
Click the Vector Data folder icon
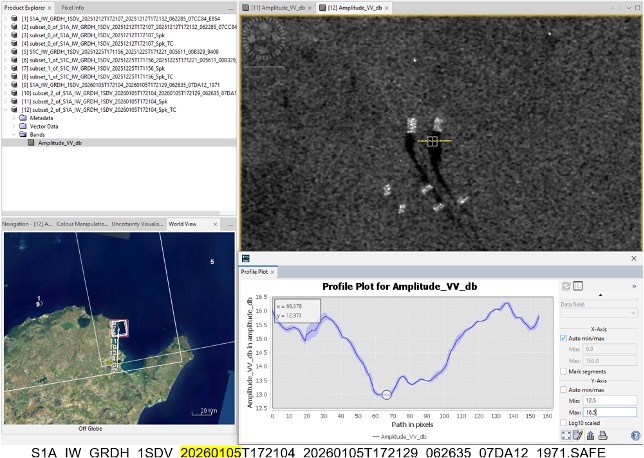23,126
